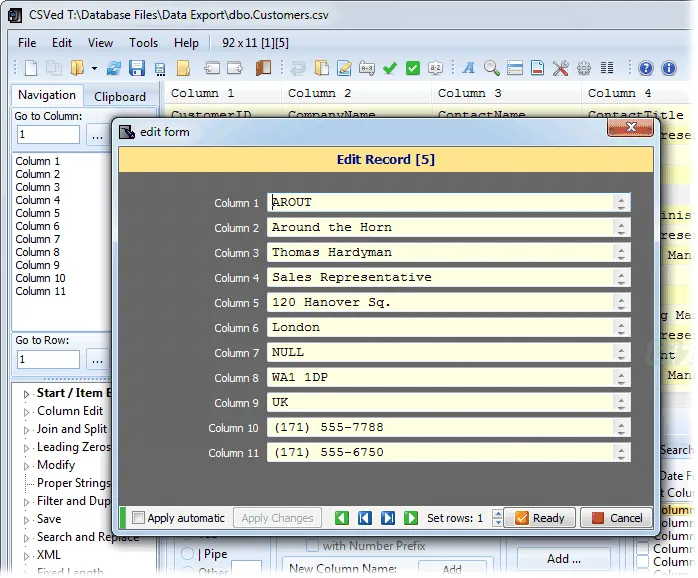Click the spinner arrows in Column 11 field
698x578 pixels.
tap(621, 453)
